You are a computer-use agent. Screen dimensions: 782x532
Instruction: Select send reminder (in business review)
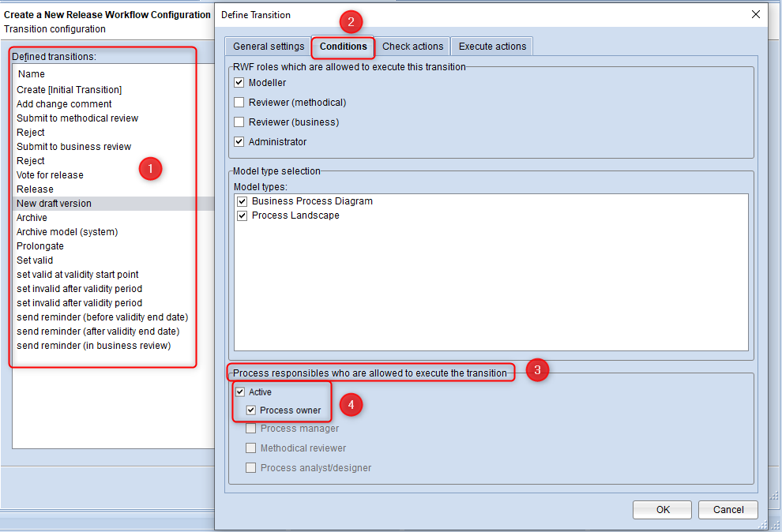click(114, 345)
